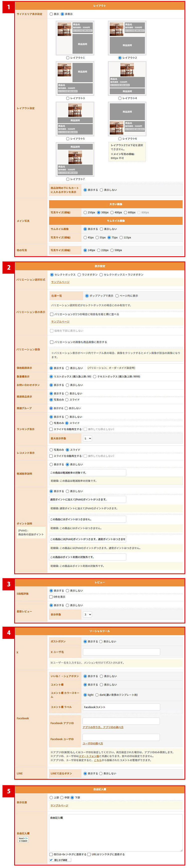Viewport: 187px width, 868px height.
Task: Set 5段階評価 to 表示しない
Action: pyautogui.click(x=68, y=591)
